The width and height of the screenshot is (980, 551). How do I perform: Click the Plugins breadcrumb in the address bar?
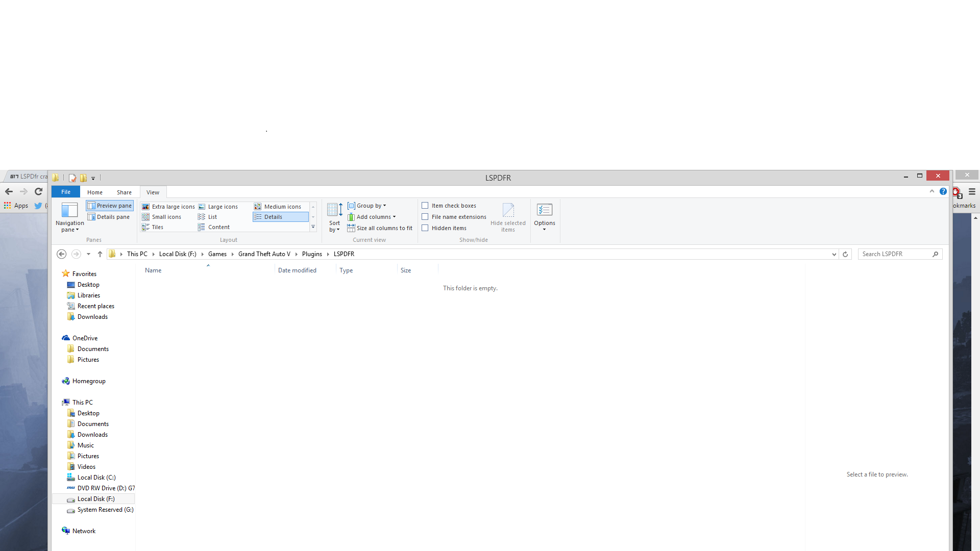(x=312, y=254)
